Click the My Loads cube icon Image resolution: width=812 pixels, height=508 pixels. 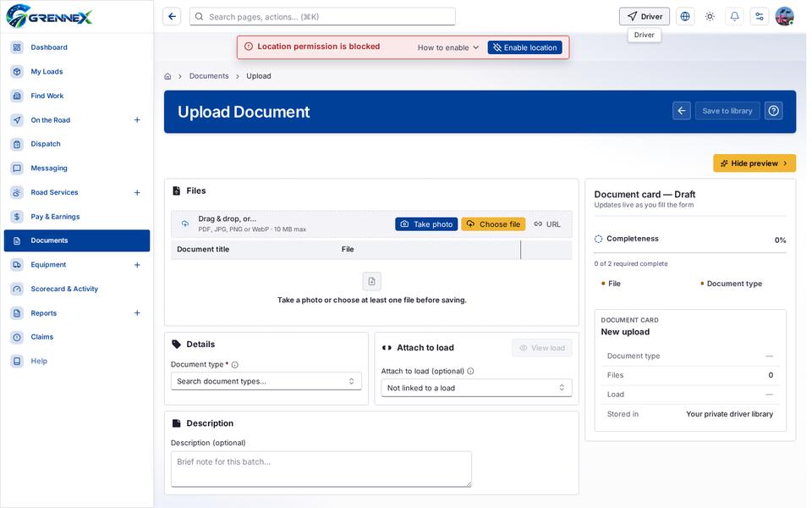click(x=17, y=71)
